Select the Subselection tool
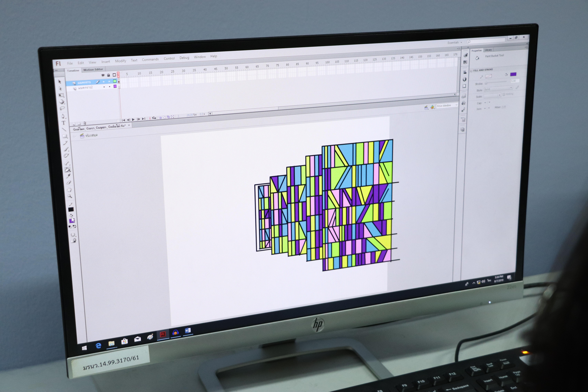The image size is (588, 392). [60, 88]
